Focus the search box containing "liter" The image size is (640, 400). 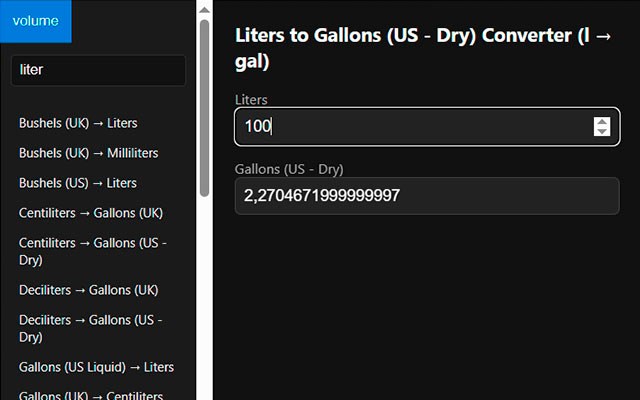coord(98,71)
